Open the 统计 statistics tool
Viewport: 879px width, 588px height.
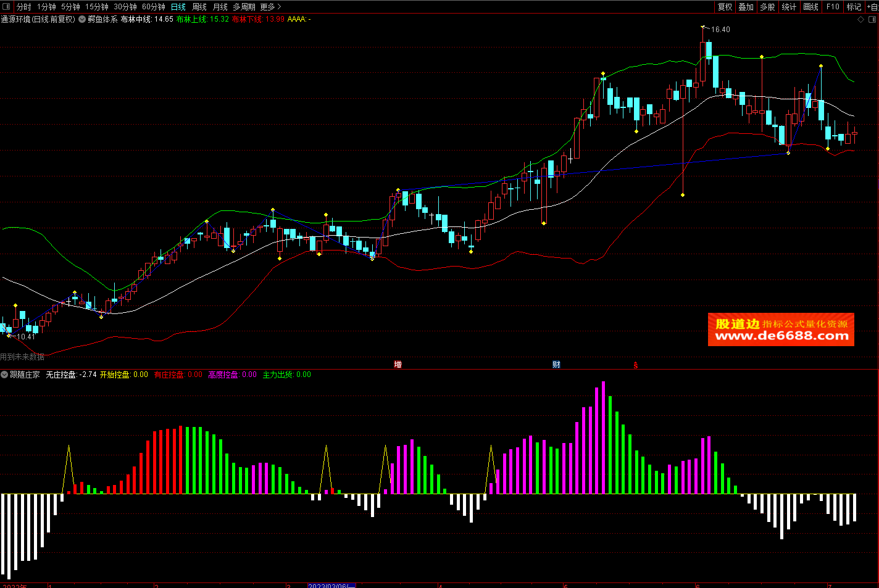click(x=789, y=7)
